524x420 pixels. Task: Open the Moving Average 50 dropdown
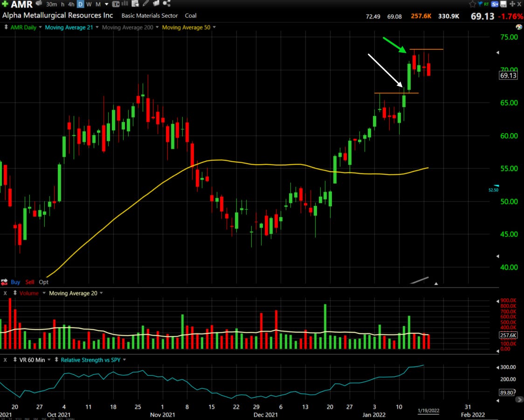214,27
